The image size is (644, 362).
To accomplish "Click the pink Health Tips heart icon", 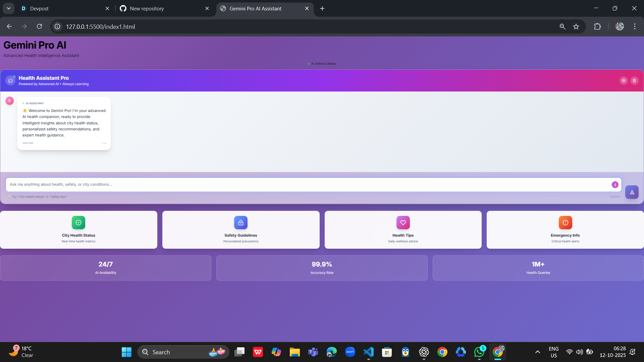I will pyautogui.click(x=403, y=223).
